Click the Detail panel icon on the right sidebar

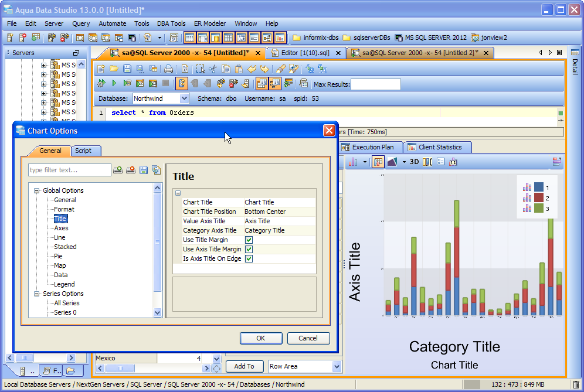[575, 52]
